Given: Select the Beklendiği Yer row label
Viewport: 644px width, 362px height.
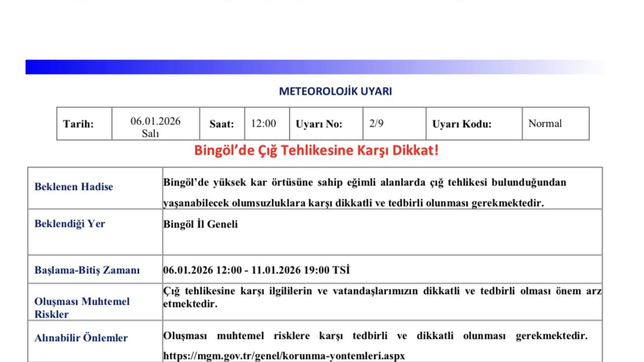Looking at the screenshot, I should [x=70, y=224].
